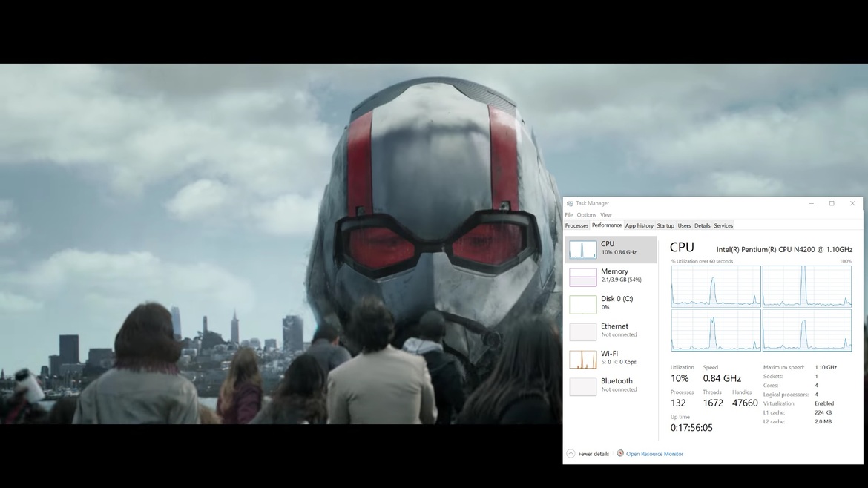This screenshot has height=488, width=868.
Task: Click the Intel(R) Pentium(R) CPU N4200 label
Action: pyautogui.click(x=784, y=249)
